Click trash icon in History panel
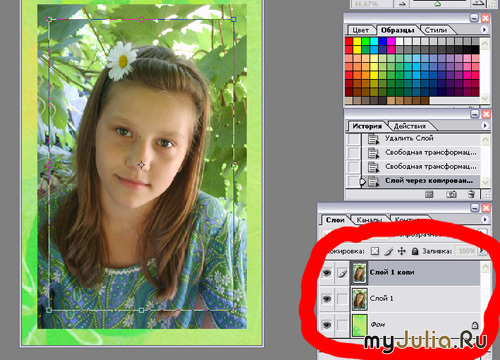The width and height of the screenshot is (500, 360). 471,194
